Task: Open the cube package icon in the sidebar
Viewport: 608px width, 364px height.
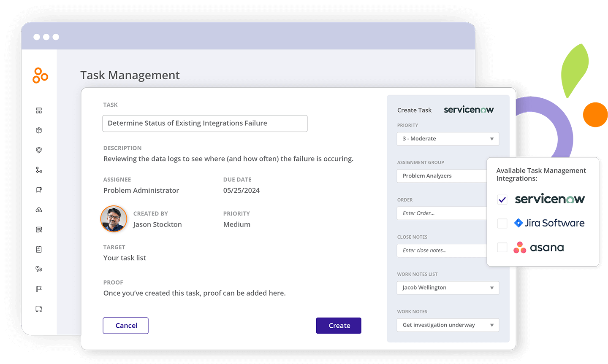Action: coord(39,130)
